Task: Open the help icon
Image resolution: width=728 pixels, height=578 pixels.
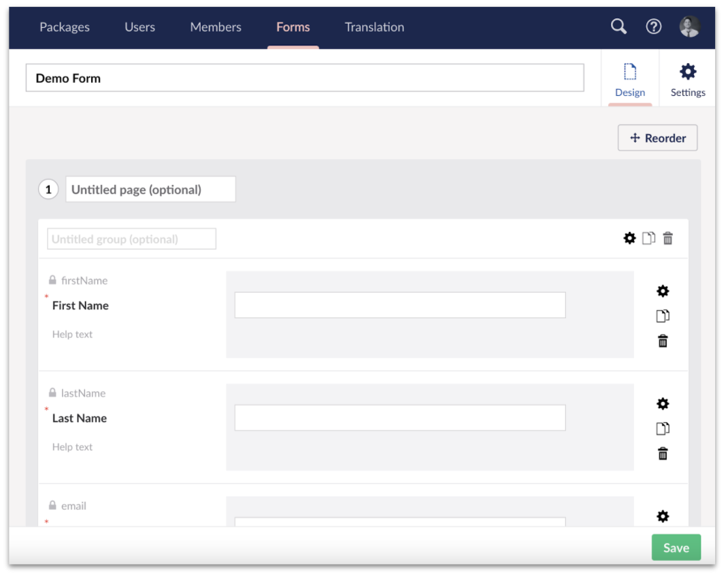Action: (653, 27)
